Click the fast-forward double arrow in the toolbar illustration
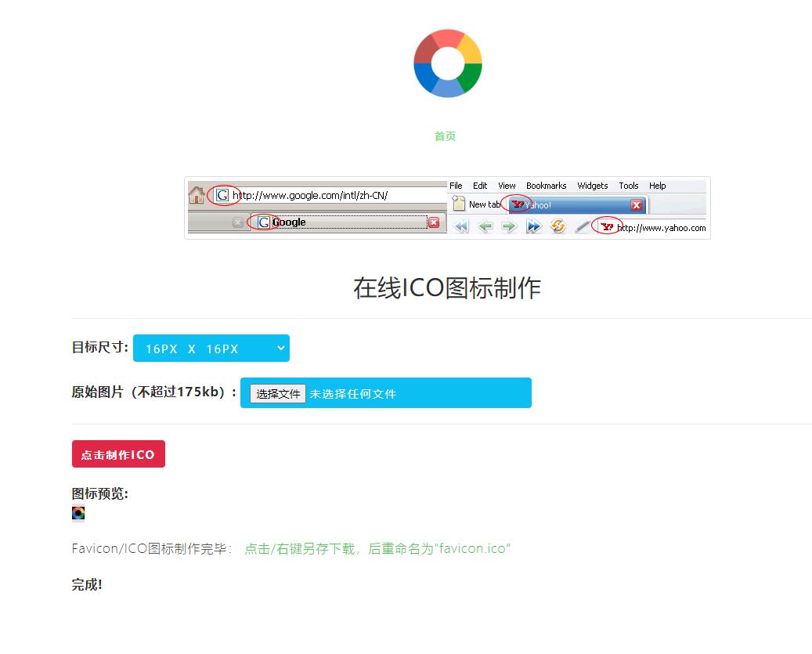 (533, 226)
